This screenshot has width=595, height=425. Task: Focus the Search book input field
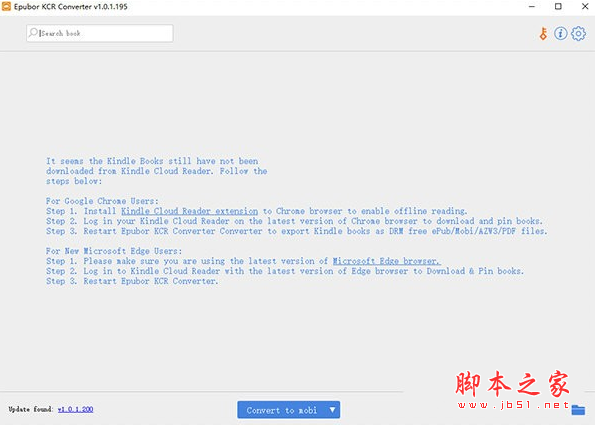pos(100,33)
